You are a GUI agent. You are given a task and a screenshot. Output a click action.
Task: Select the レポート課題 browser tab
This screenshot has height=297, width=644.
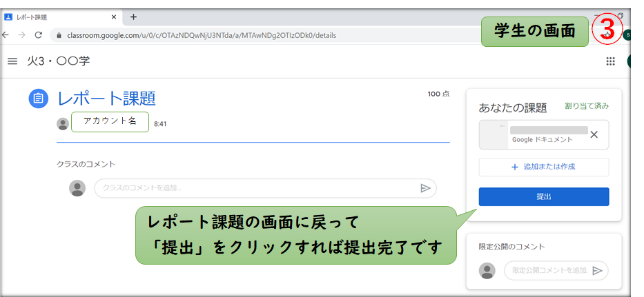point(61,17)
